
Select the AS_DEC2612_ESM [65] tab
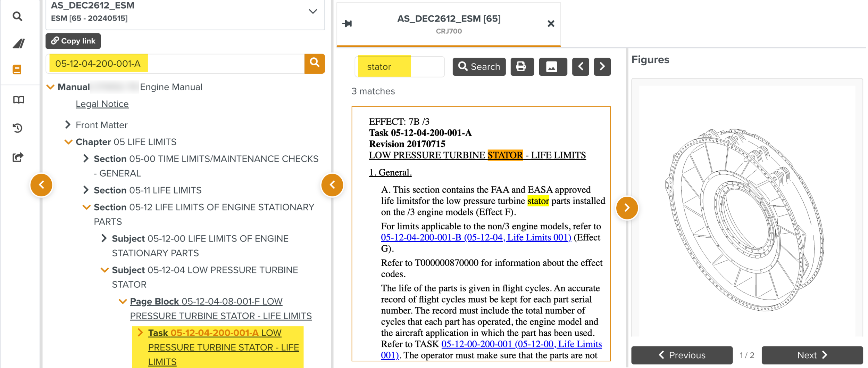(x=449, y=24)
